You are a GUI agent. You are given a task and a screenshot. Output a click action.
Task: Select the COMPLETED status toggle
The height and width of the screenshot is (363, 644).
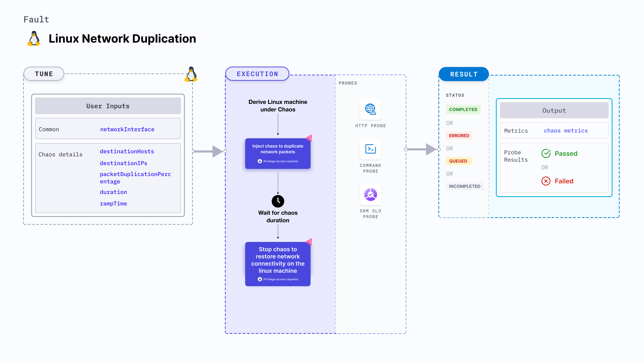coord(463,110)
